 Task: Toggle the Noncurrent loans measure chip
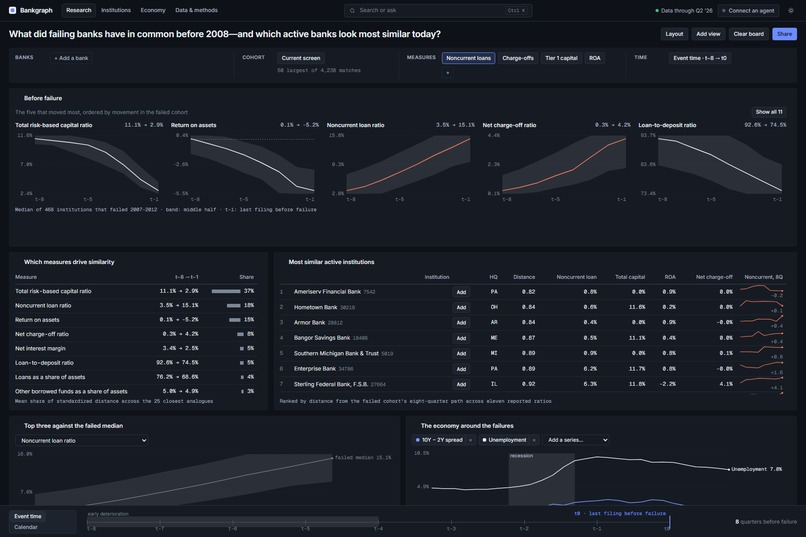click(x=468, y=58)
